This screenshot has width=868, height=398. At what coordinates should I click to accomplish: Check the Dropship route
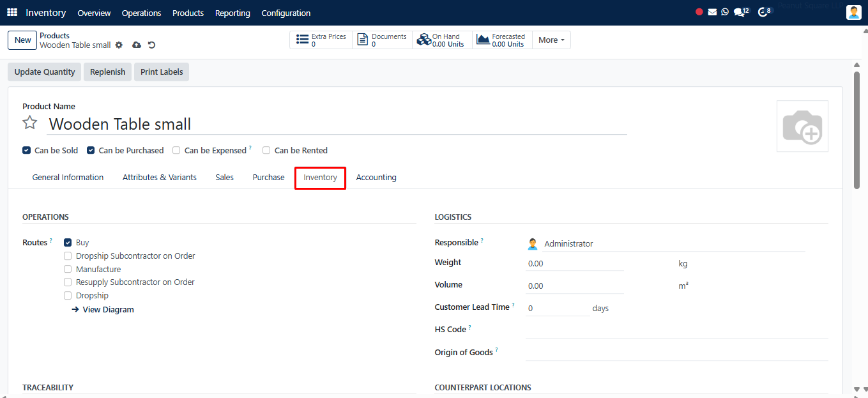click(x=68, y=296)
